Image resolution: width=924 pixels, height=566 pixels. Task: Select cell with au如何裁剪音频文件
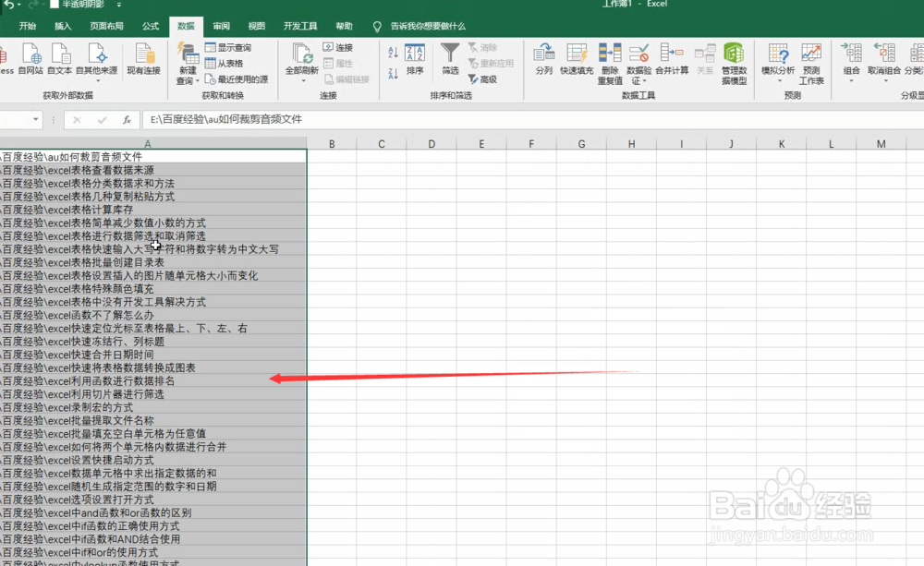(x=152, y=157)
